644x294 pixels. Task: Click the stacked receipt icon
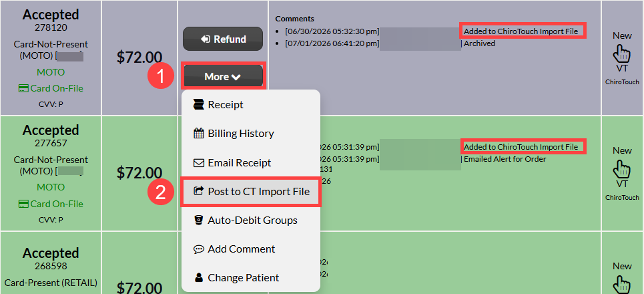tap(198, 105)
